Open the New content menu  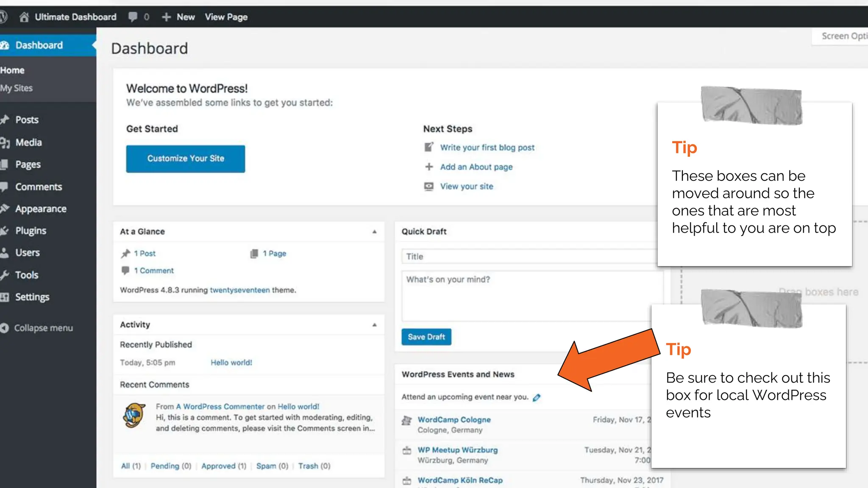pyautogui.click(x=186, y=17)
